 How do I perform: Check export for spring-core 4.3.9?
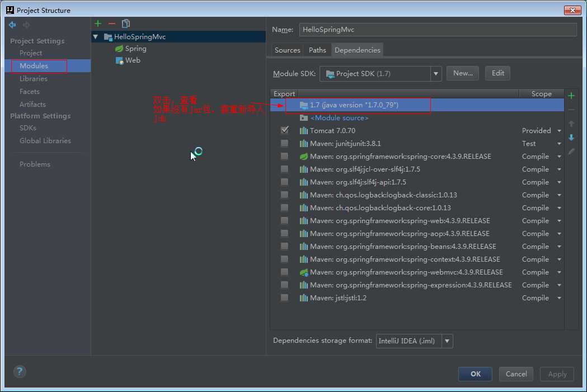click(284, 156)
